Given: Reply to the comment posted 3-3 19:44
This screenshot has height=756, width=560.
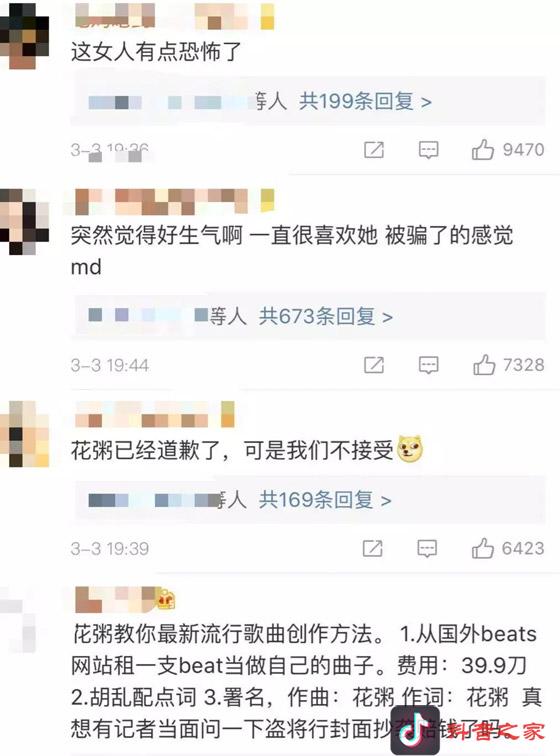Looking at the screenshot, I should (x=428, y=365).
